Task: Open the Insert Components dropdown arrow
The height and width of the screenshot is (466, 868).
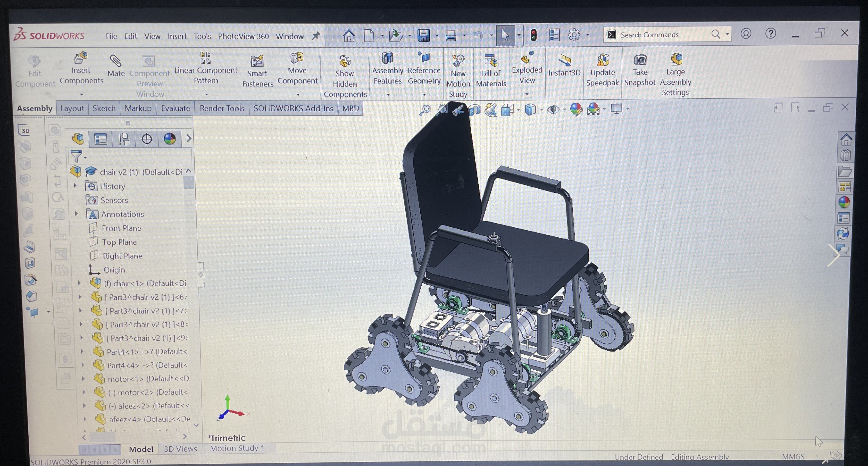Action: [82, 94]
